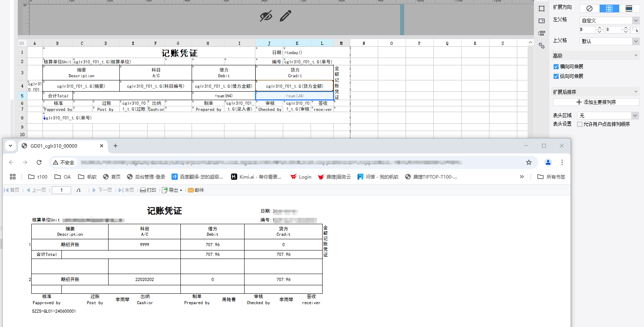Open the Chrome tab search dropdown
Screen dimensions: 644x327
[10, 146]
